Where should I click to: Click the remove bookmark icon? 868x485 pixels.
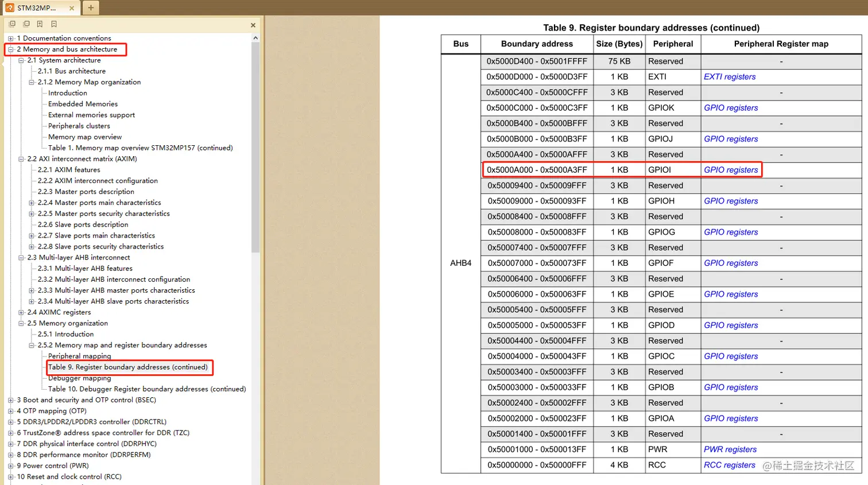53,24
